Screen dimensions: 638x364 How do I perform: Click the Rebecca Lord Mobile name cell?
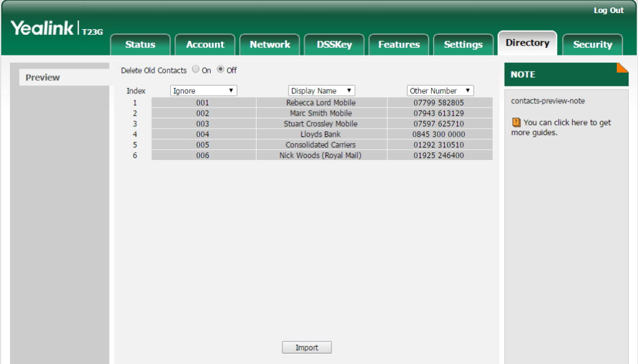321,103
